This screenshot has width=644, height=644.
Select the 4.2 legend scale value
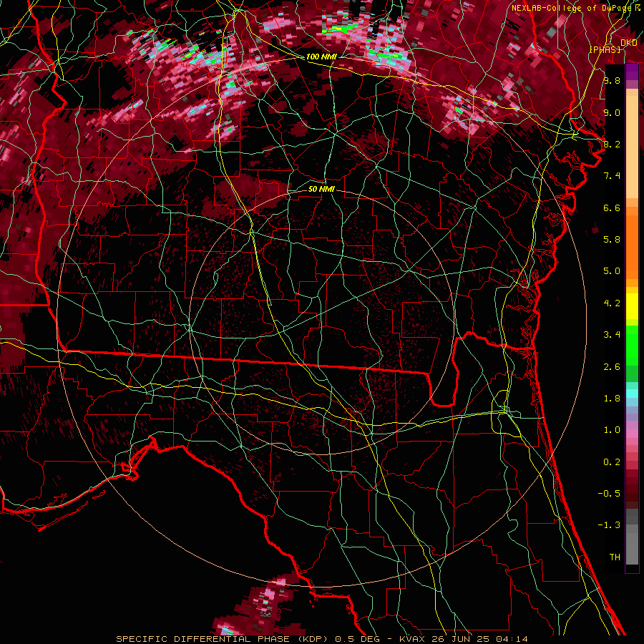coord(612,303)
